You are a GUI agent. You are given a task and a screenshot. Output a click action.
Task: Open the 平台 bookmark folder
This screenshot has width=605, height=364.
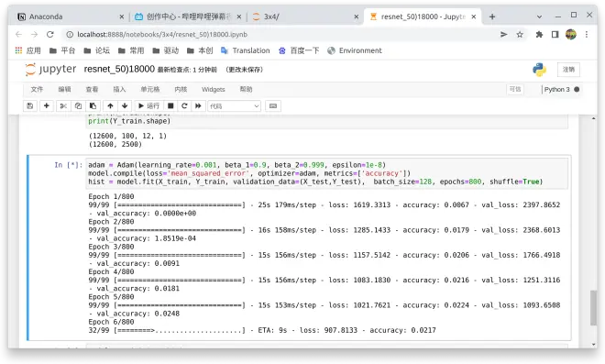[x=62, y=50]
